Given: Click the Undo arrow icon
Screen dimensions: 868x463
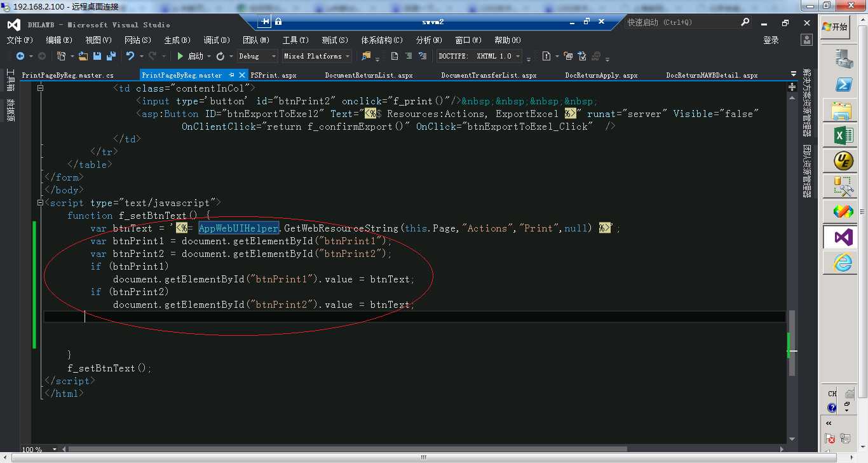Looking at the screenshot, I should (130, 56).
